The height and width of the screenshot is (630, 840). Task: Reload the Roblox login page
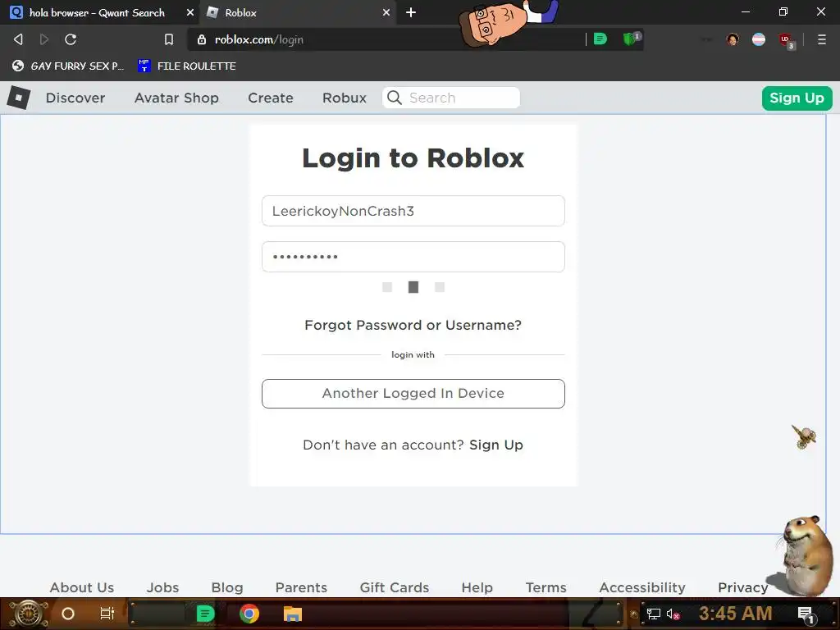(x=71, y=39)
